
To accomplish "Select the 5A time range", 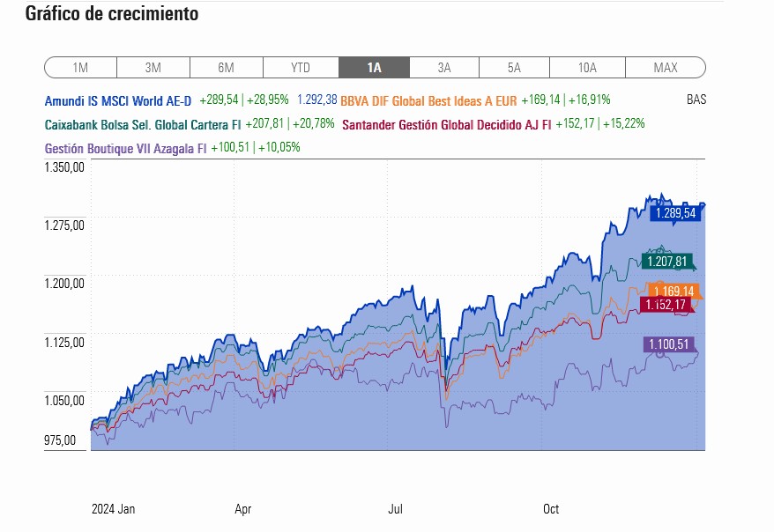I will [x=514, y=68].
